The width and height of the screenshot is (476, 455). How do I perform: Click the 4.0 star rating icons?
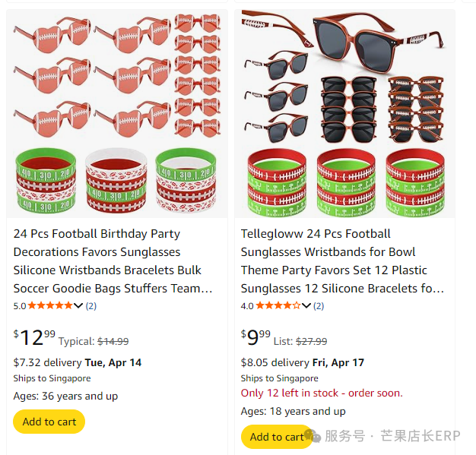click(x=278, y=306)
